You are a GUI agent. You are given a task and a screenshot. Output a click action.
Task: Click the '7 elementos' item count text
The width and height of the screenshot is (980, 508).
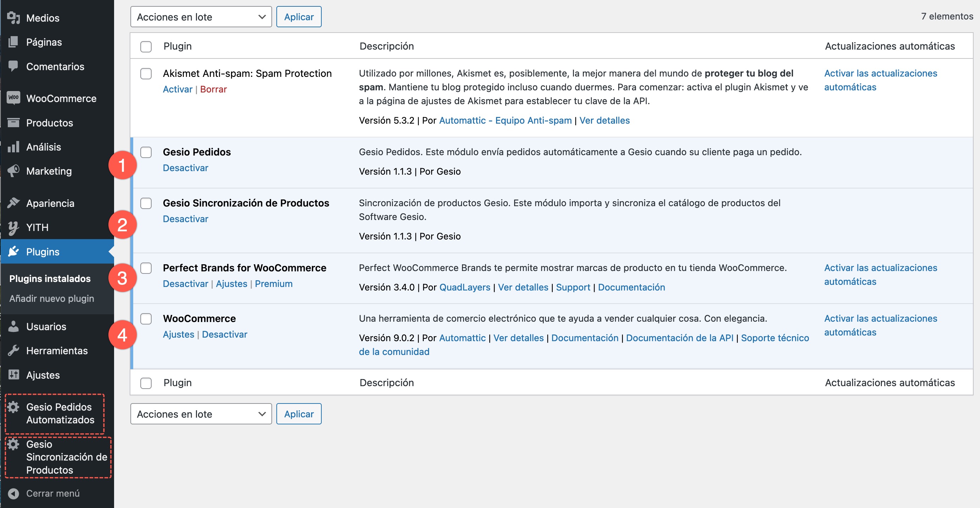(947, 16)
